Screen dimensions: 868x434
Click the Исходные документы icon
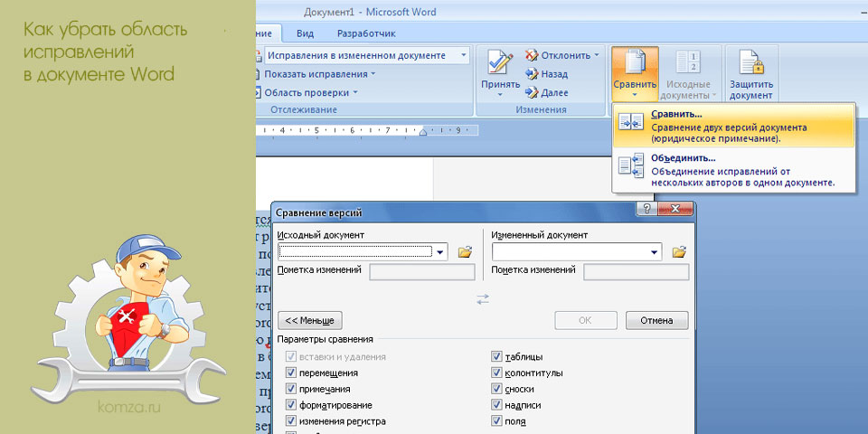(688, 62)
